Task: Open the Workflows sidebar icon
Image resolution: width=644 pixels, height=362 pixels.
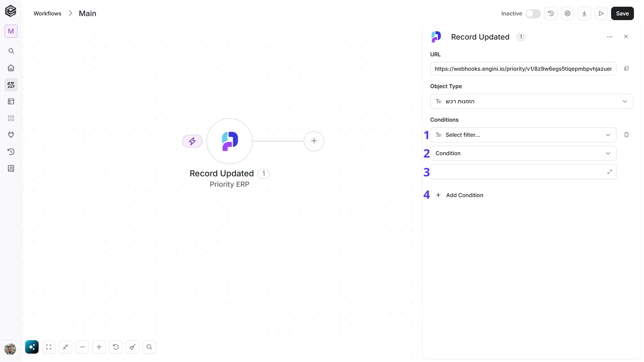Action: [11, 85]
